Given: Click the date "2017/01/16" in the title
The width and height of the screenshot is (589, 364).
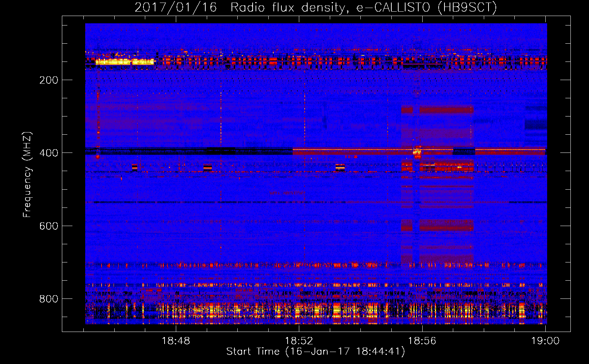Looking at the screenshot, I should click(176, 7).
